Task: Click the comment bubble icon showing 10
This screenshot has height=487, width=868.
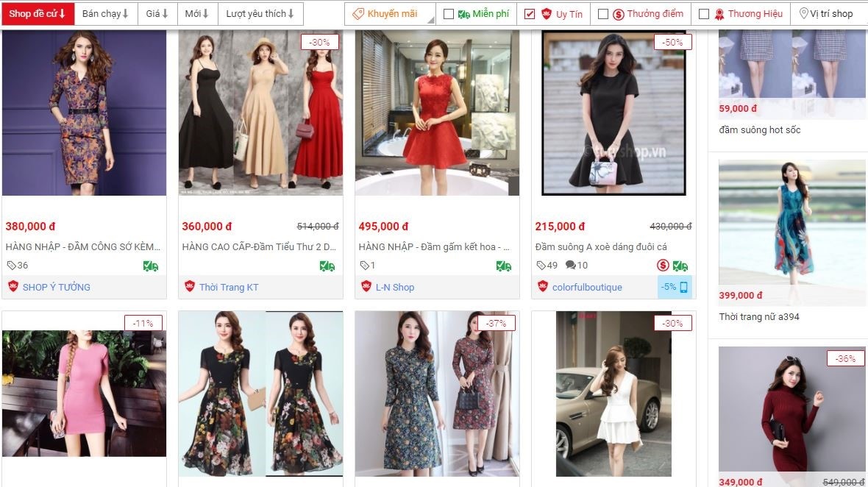Action: point(570,265)
